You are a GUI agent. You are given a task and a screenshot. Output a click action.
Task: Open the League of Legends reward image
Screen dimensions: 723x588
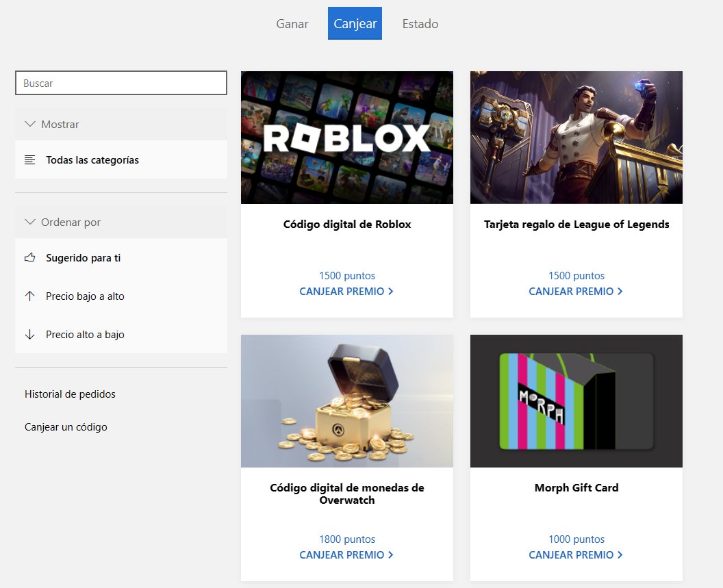pyautogui.click(x=576, y=138)
